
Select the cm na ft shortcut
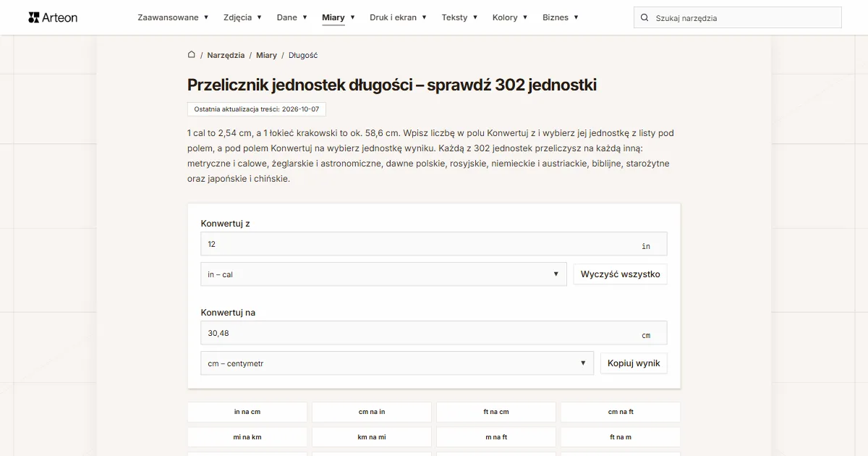click(x=621, y=412)
